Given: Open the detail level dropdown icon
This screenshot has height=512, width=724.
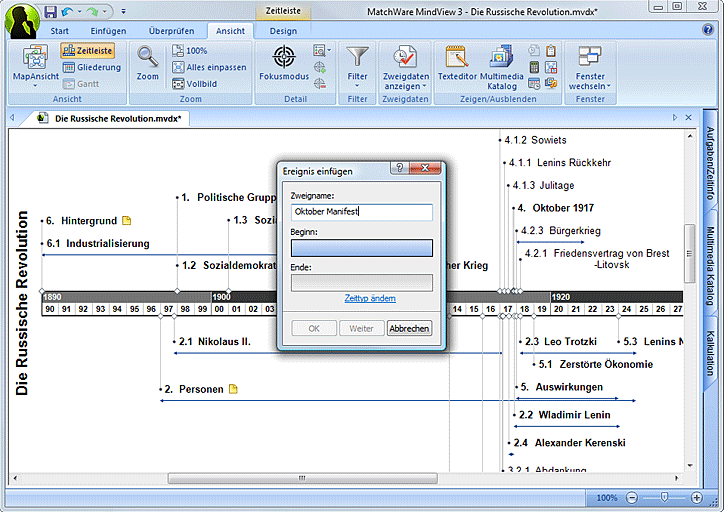Looking at the screenshot, I should (x=322, y=50).
